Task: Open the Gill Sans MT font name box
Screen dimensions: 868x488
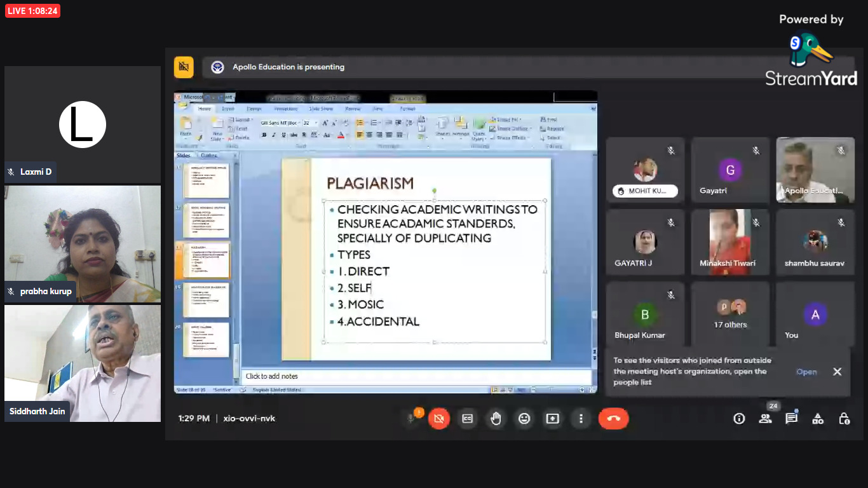Action: pyautogui.click(x=280, y=123)
